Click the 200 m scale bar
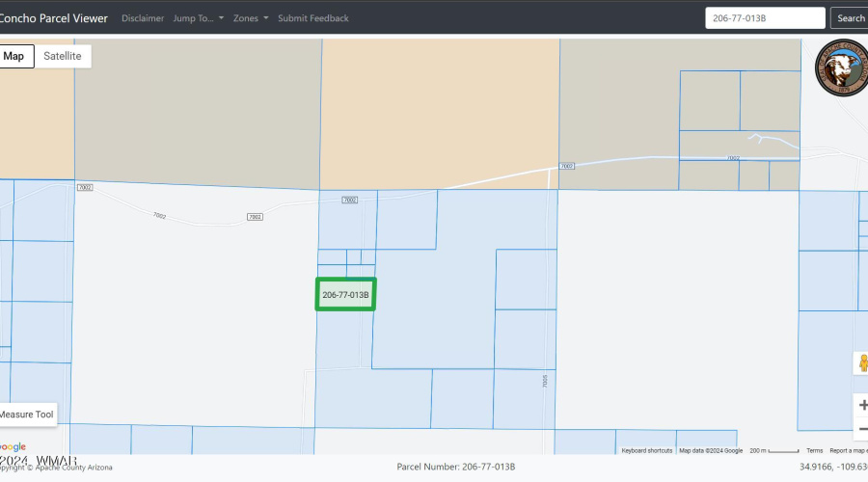Image resolution: width=868 pixels, height=482 pixels. click(773, 450)
